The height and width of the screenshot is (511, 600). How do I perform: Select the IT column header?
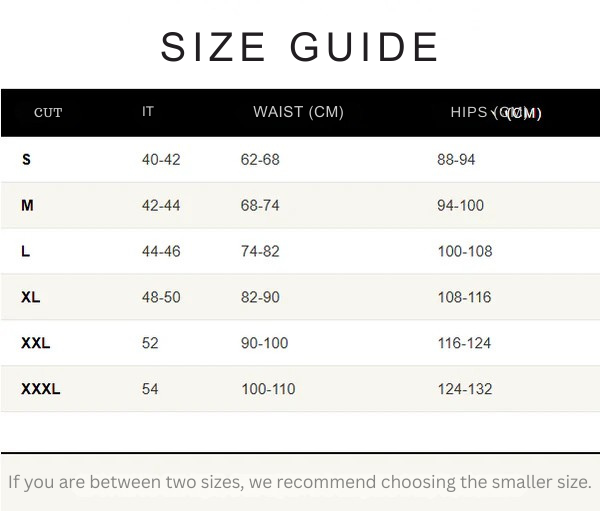point(148,111)
